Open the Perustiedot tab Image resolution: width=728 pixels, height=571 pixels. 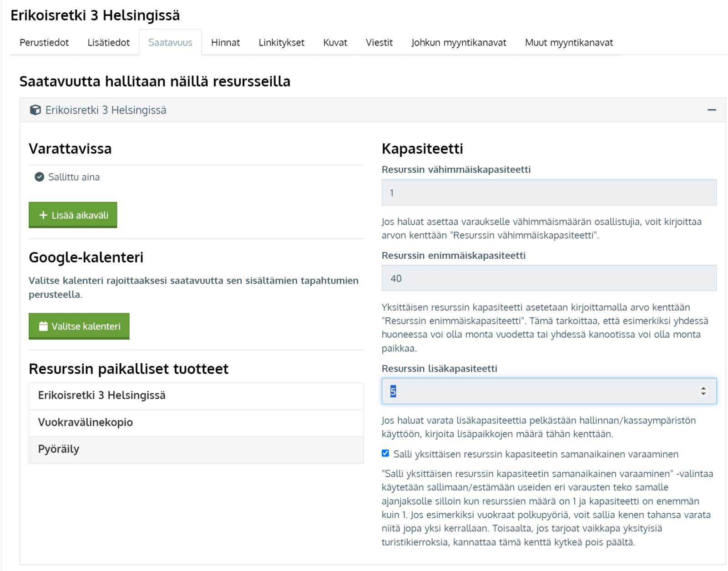tap(44, 42)
